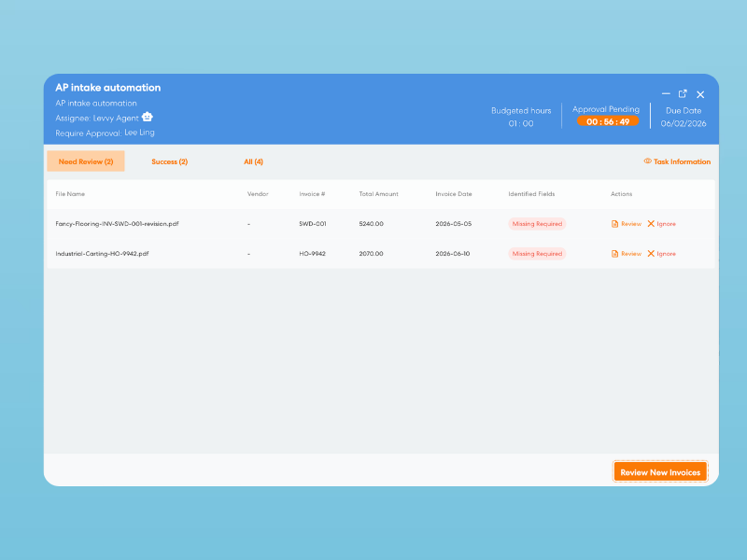Image resolution: width=747 pixels, height=560 pixels.
Task: Click the Approval Pending timer 00:56:49
Action: pos(608,121)
